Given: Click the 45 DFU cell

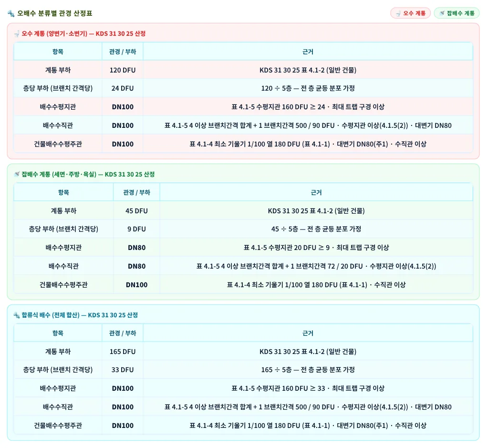Looking at the screenshot, I should 136,210.
